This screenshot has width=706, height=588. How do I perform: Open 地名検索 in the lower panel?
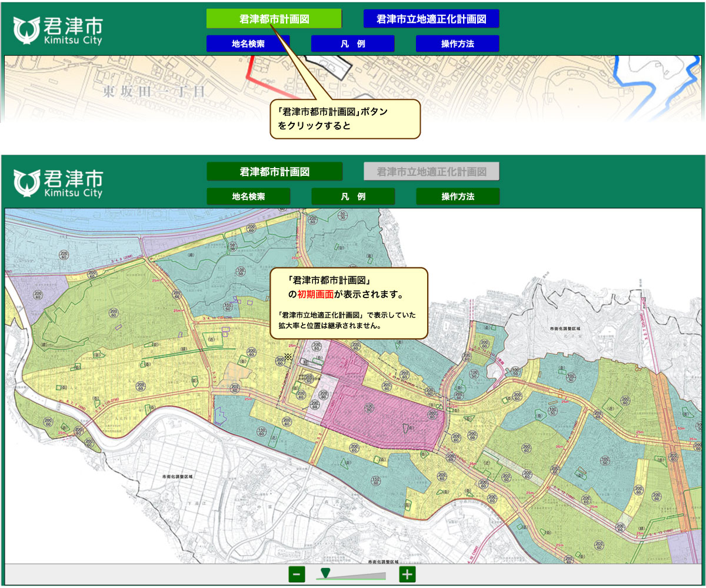pyautogui.click(x=248, y=196)
